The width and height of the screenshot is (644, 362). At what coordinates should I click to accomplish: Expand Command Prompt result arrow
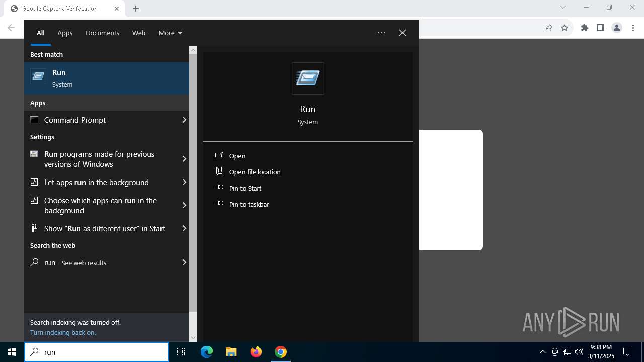pos(184,120)
